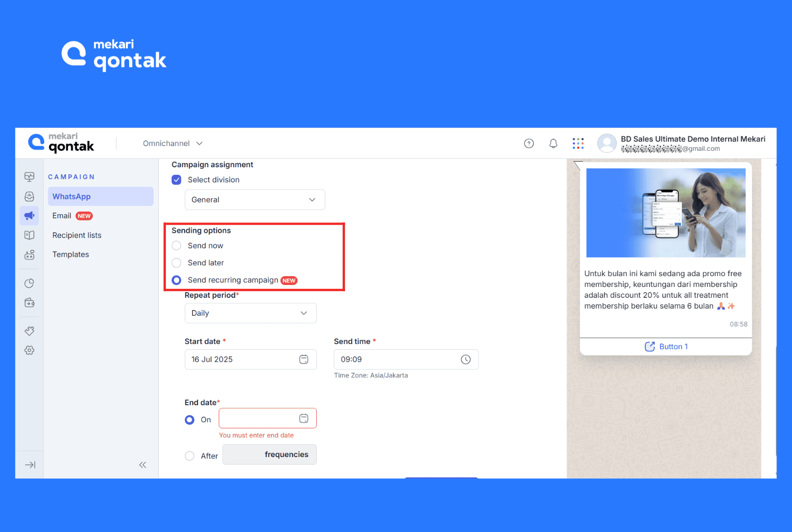Collapse the campaign panel with double chevron

click(142, 465)
